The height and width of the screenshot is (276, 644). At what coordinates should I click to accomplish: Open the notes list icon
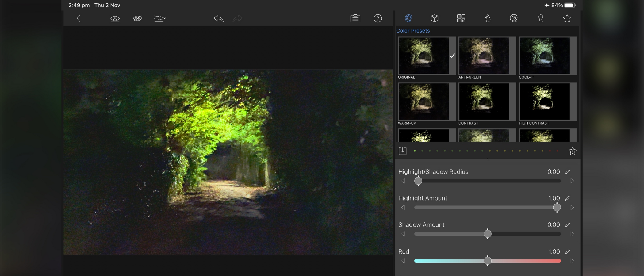point(355,18)
